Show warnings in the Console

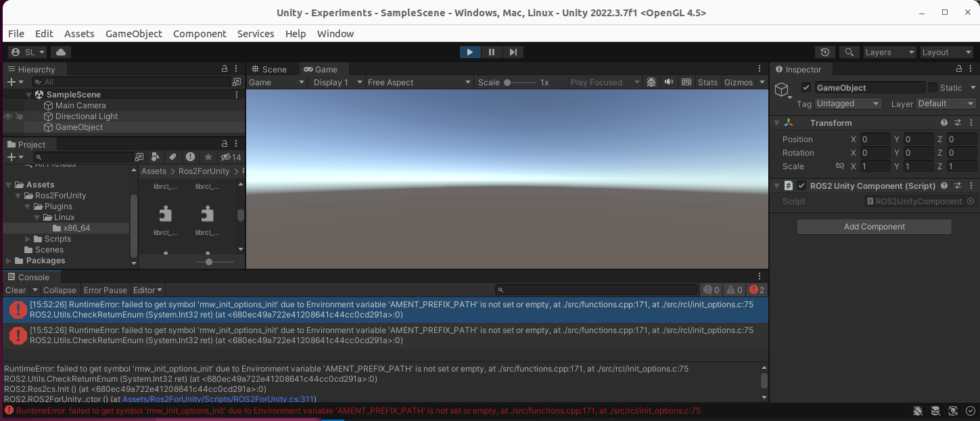click(733, 290)
